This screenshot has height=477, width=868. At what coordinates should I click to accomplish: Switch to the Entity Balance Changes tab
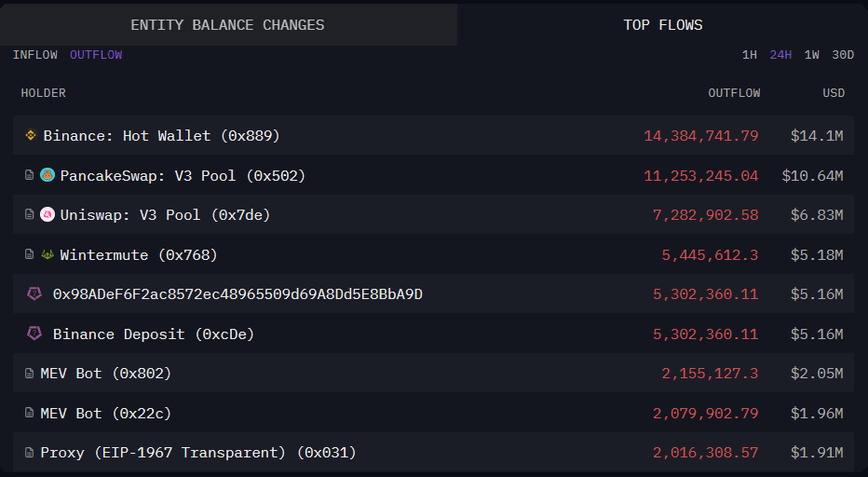[x=227, y=25]
